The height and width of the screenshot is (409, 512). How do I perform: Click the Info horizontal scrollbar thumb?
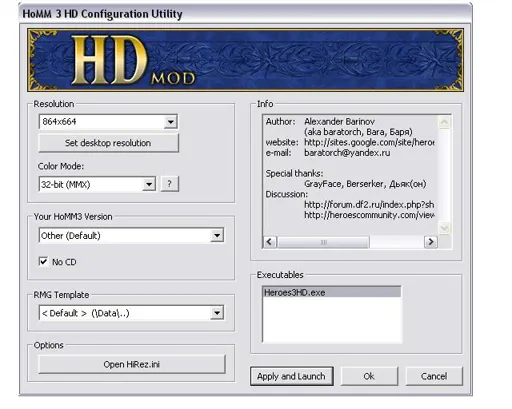(323, 242)
